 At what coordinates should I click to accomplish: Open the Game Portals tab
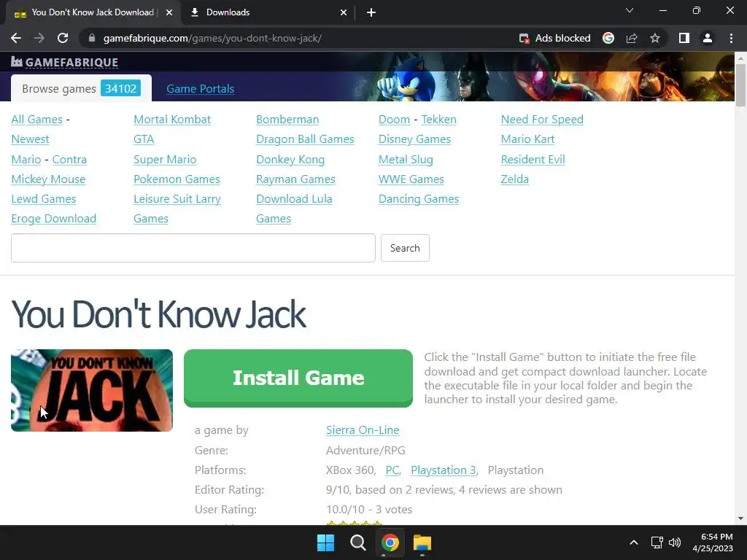click(200, 88)
